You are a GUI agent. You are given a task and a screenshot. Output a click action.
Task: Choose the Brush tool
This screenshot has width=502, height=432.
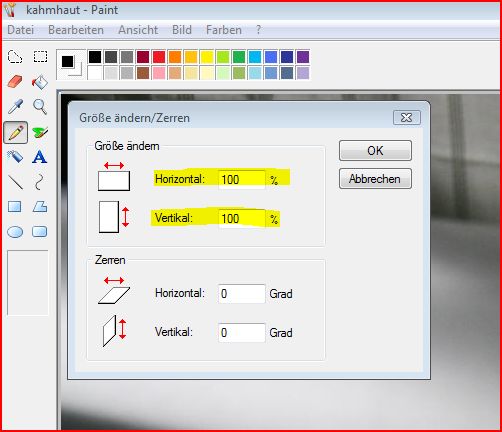(x=40, y=133)
